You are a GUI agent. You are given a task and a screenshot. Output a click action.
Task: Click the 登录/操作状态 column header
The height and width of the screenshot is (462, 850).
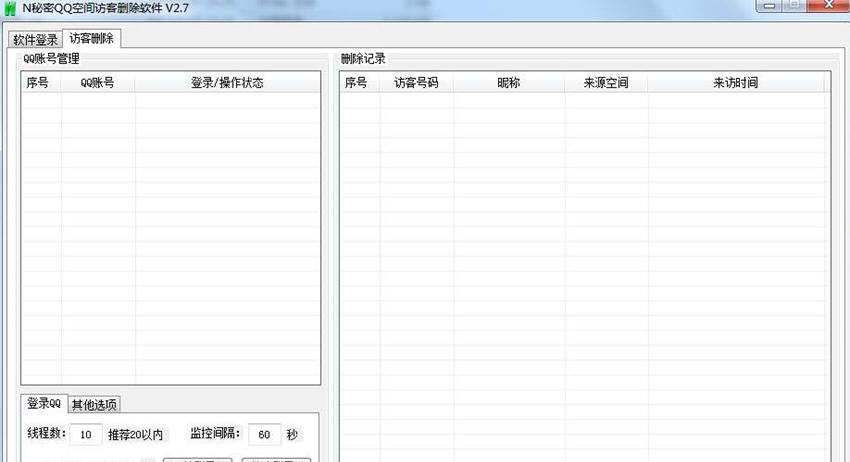click(227, 82)
